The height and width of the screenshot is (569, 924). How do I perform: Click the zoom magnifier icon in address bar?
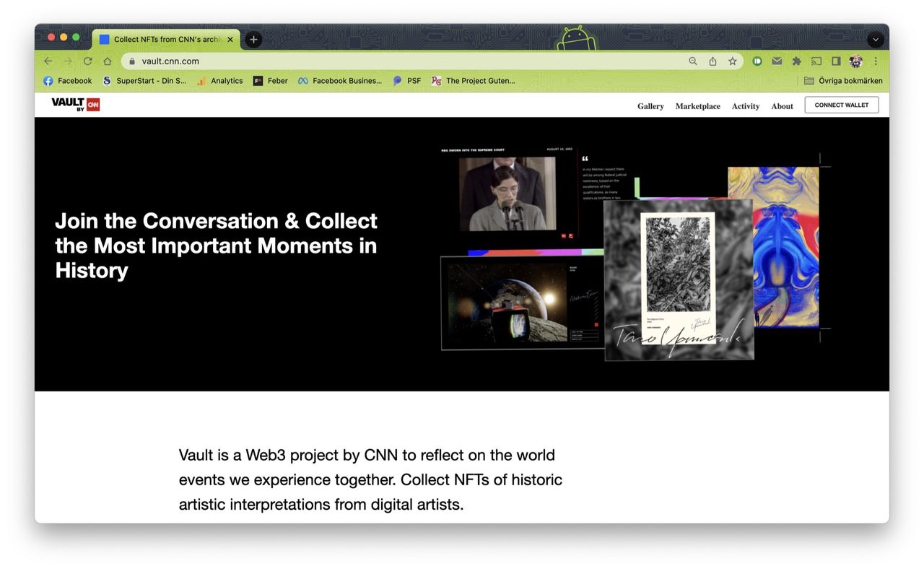click(x=693, y=61)
